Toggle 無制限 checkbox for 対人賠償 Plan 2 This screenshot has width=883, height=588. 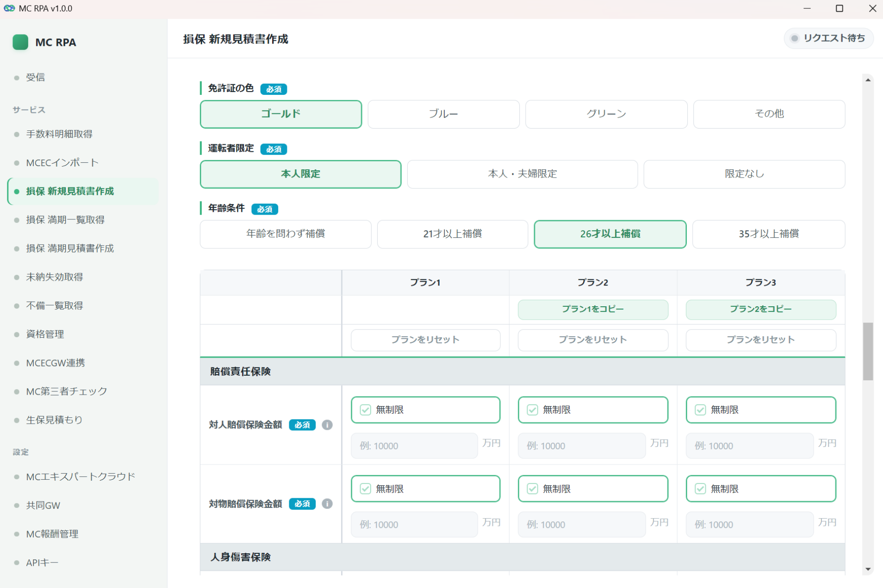click(533, 410)
